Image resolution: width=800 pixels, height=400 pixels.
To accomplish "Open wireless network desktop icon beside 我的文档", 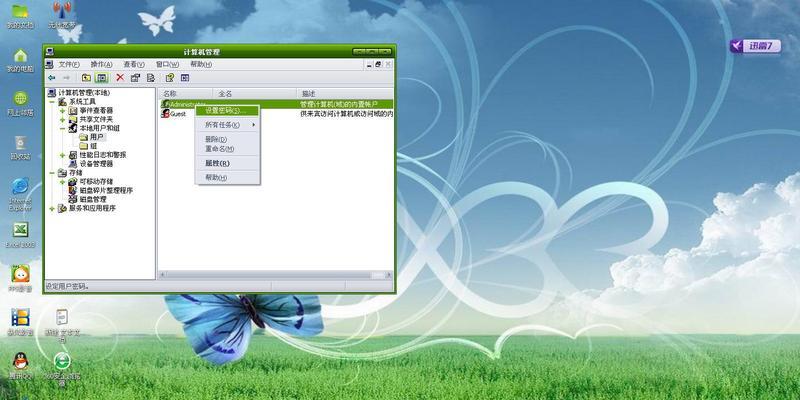I will [62, 15].
